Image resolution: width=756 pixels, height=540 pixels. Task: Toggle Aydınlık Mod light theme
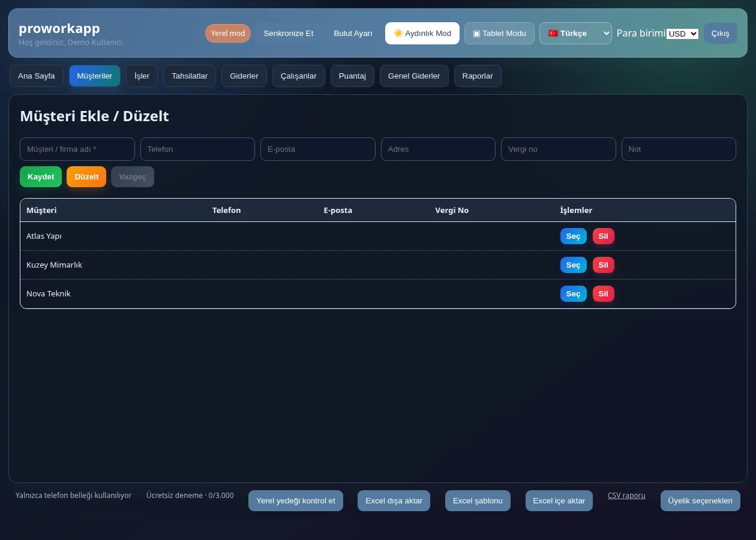point(422,33)
